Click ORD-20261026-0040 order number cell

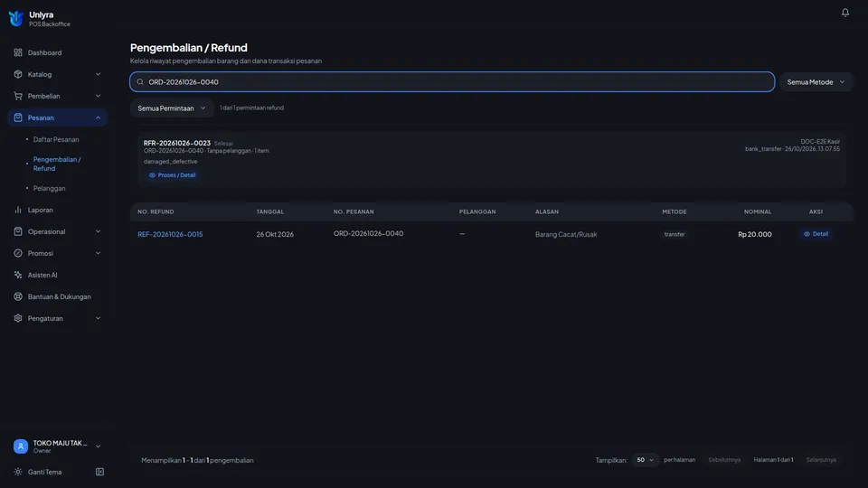pos(368,233)
